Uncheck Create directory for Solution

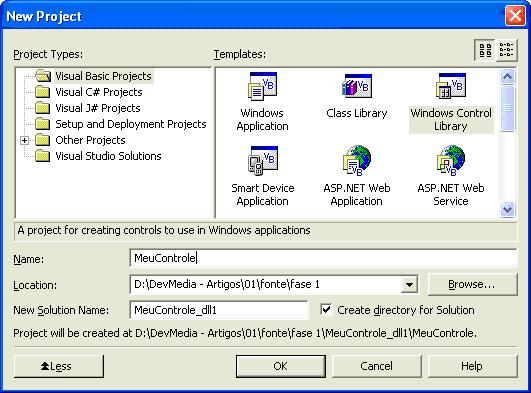coord(326,309)
